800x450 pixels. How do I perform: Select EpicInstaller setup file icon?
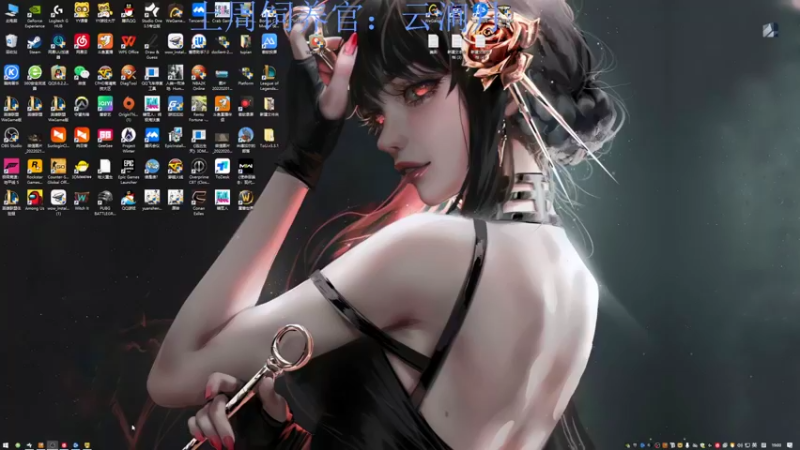(x=176, y=135)
